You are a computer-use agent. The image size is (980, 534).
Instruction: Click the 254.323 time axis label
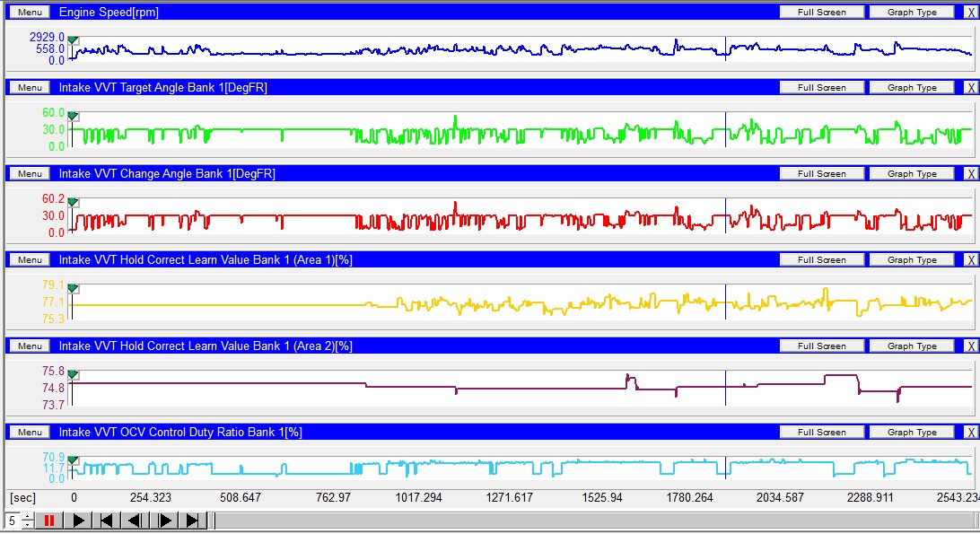pyautogui.click(x=151, y=498)
